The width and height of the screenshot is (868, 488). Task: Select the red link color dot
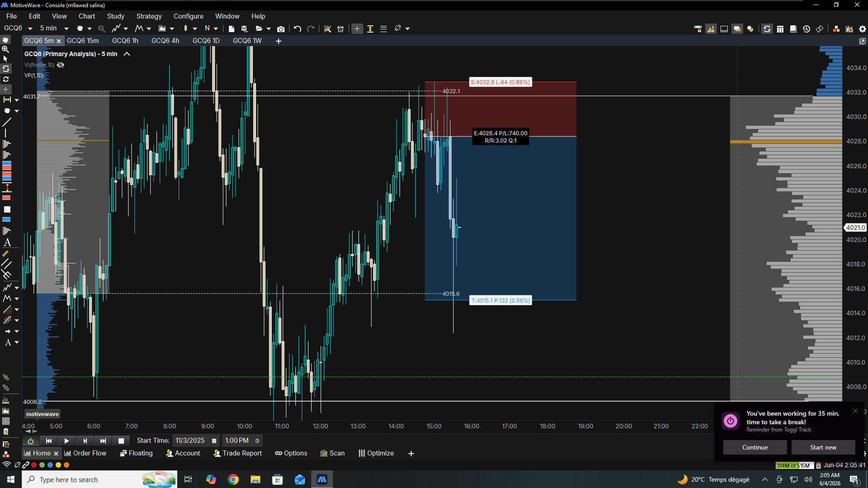click(x=34, y=465)
